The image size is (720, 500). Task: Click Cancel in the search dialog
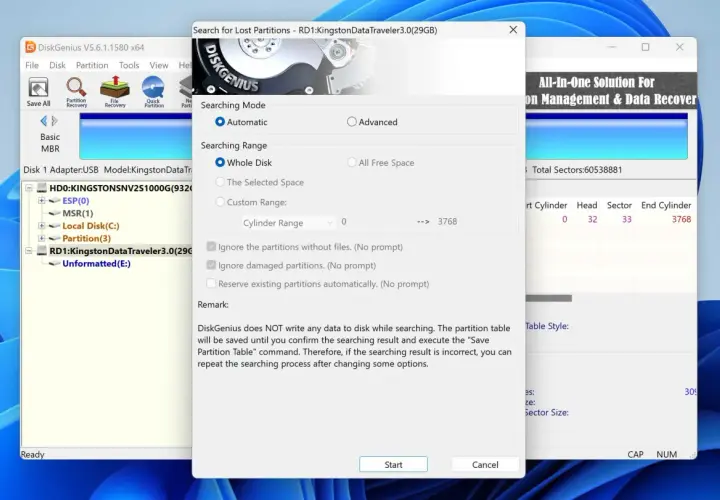tap(485, 464)
